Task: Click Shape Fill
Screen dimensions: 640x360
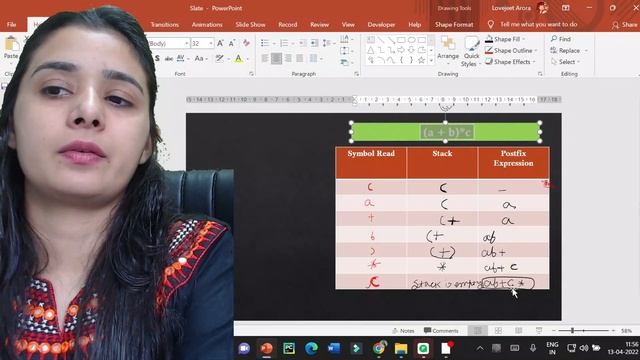Action: [x=504, y=39]
